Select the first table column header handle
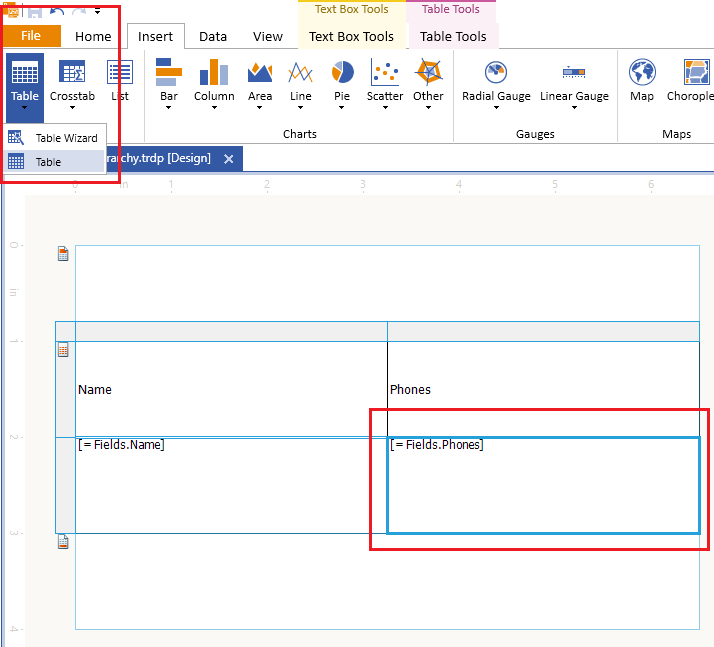Image resolution: width=714 pixels, height=647 pixels. point(231,331)
